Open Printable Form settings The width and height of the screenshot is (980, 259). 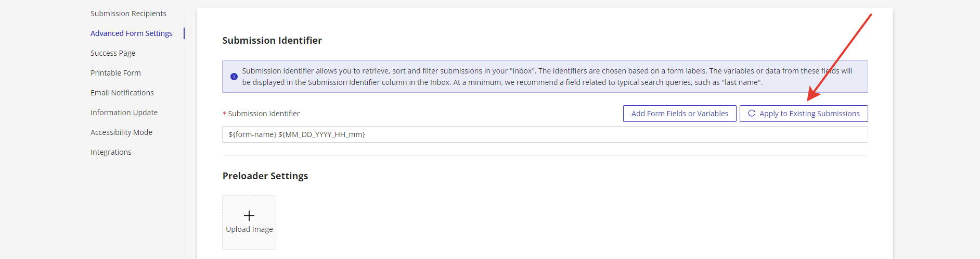[115, 73]
